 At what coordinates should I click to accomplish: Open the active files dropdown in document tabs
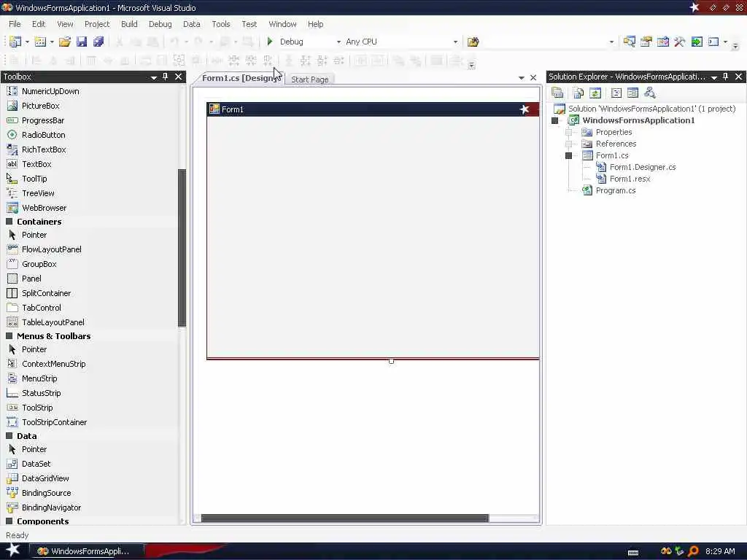click(521, 77)
